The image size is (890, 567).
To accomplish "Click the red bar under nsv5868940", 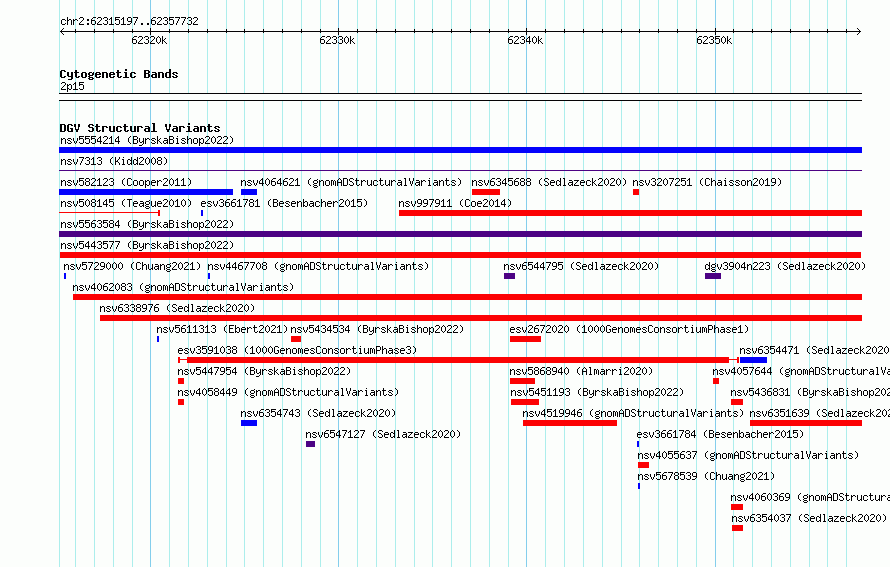I will [522, 381].
